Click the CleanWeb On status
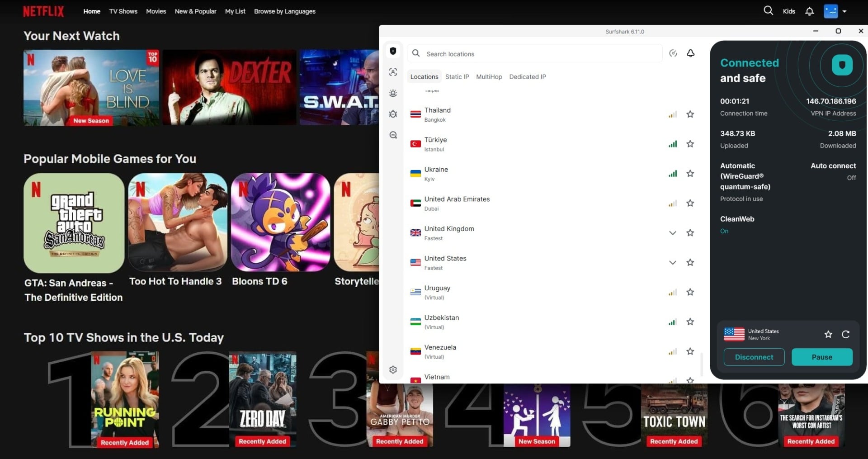Image resolution: width=868 pixels, height=459 pixels. (x=724, y=231)
